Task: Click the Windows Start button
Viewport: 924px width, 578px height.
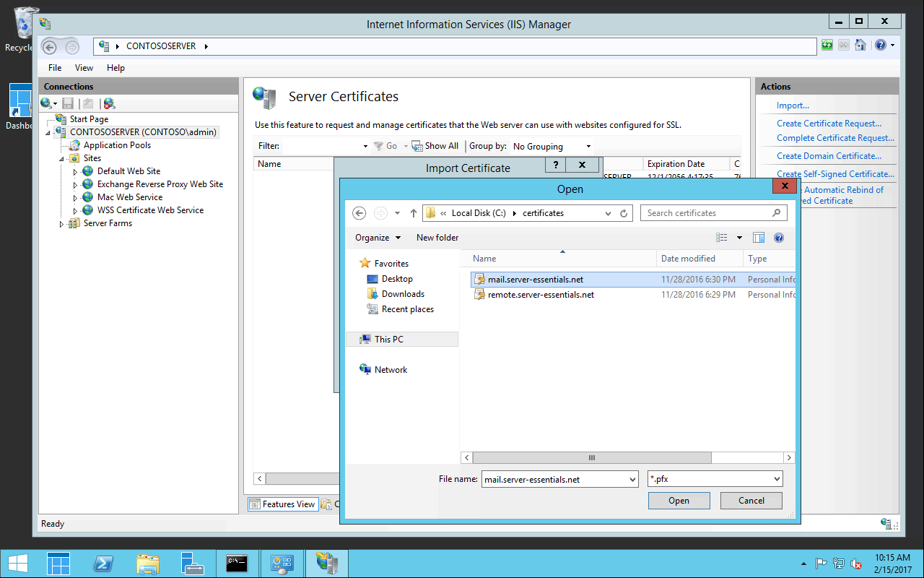Action: (x=19, y=564)
